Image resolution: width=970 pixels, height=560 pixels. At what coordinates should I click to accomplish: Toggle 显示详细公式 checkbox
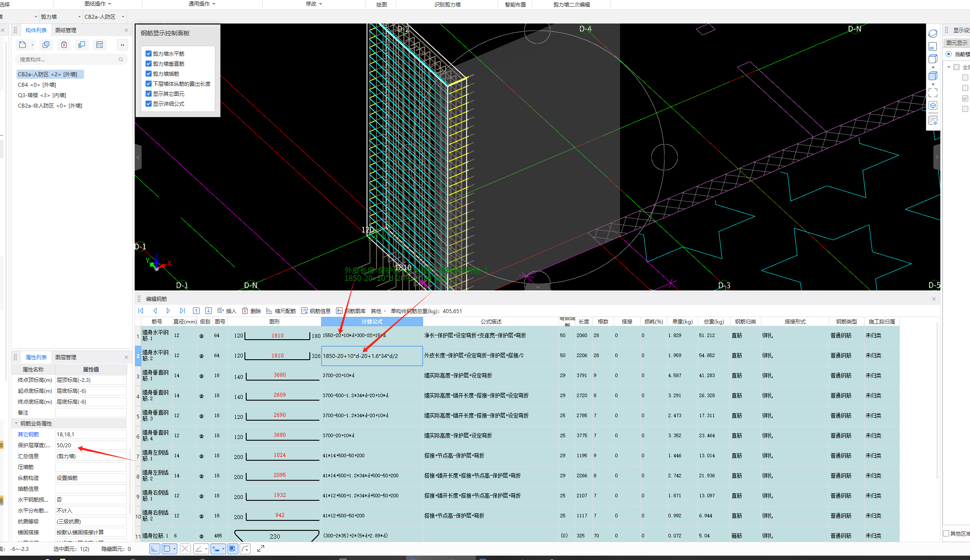click(149, 104)
